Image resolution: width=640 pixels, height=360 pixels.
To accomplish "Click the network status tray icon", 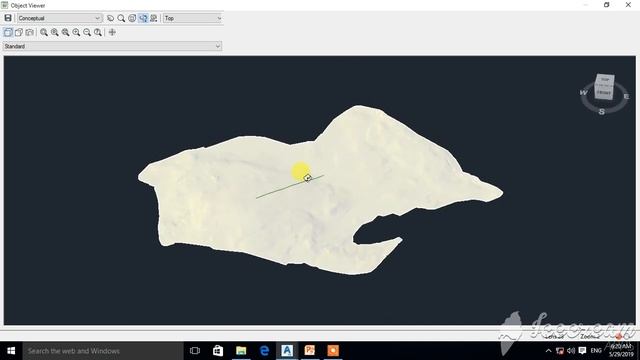I will click(x=560, y=351).
